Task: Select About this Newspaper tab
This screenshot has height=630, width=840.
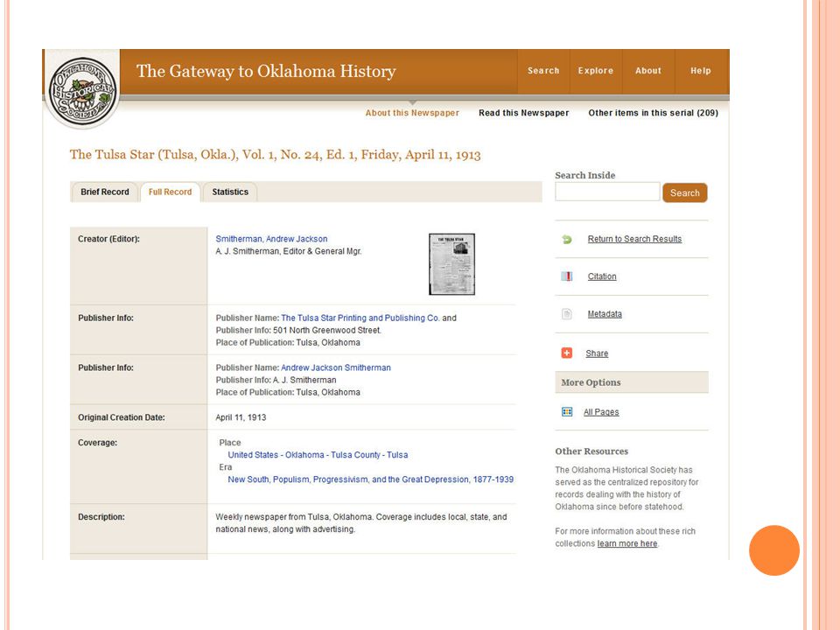Action: 412,113
